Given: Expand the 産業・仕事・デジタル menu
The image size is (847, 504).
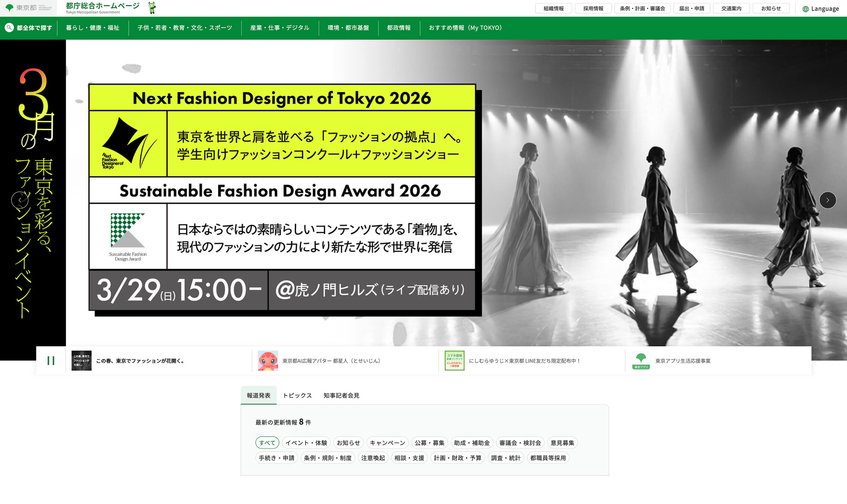Looking at the screenshot, I should click(x=279, y=28).
